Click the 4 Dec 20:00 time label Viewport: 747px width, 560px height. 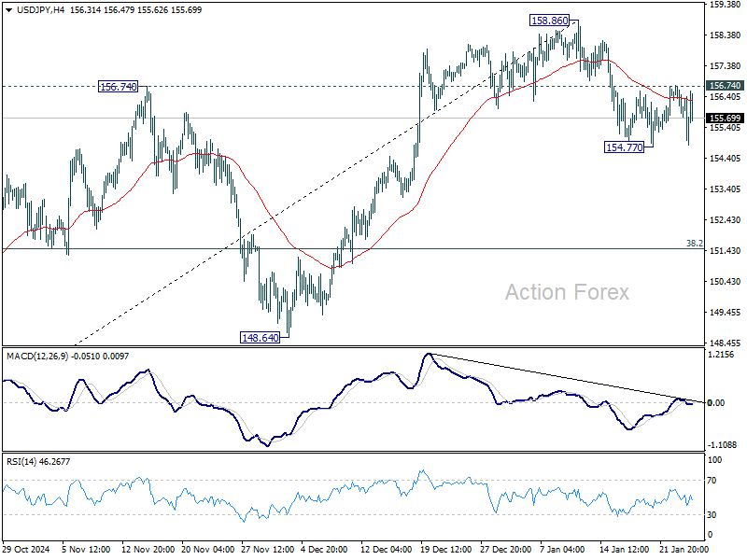[x=324, y=549]
